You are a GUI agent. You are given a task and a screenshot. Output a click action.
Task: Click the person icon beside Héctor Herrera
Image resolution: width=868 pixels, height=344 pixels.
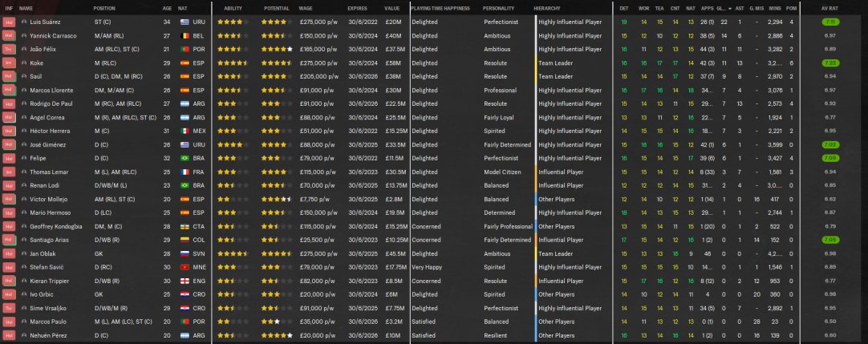pos(24,131)
